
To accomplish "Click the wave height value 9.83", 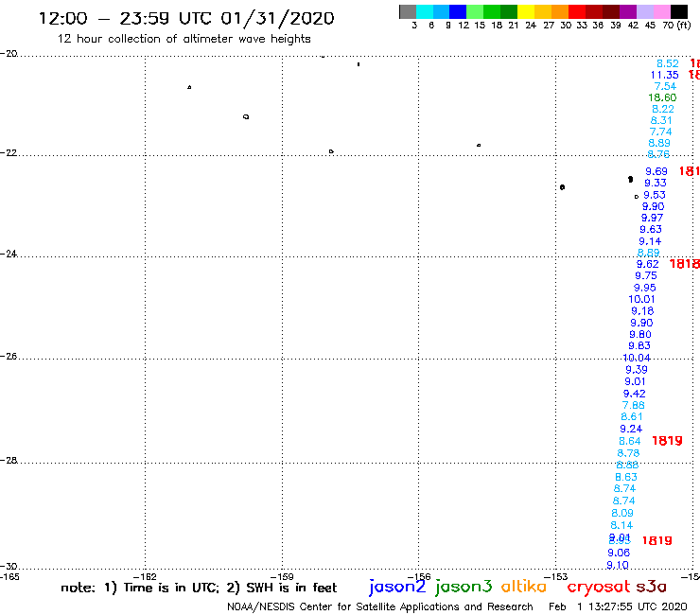I will click(x=639, y=345).
